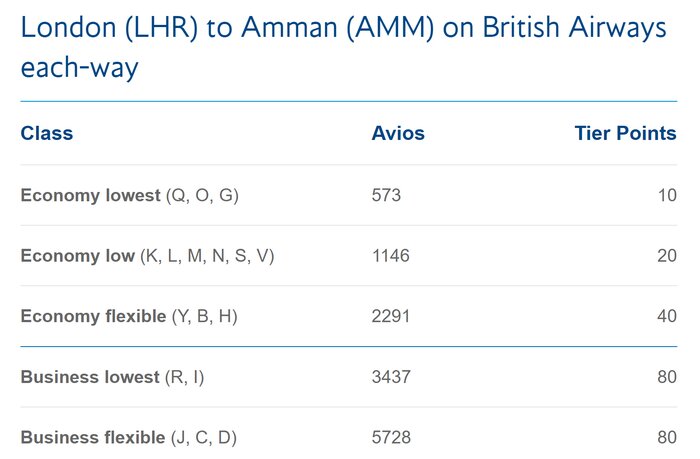Click the 5728 Avios value
Viewport: 700px width, 459px height.
coord(391,438)
